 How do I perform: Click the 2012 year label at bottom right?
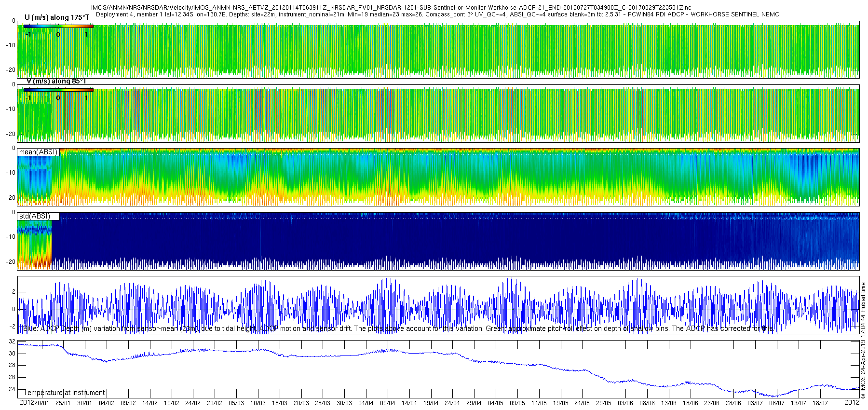pos(852,402)
